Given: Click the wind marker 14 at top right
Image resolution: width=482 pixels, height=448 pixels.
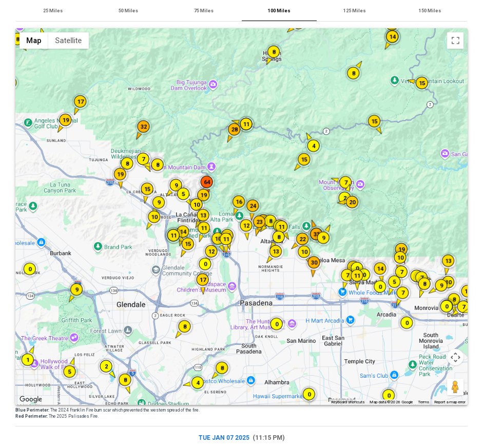Looking at the screenshot, I should click(393, 37).
